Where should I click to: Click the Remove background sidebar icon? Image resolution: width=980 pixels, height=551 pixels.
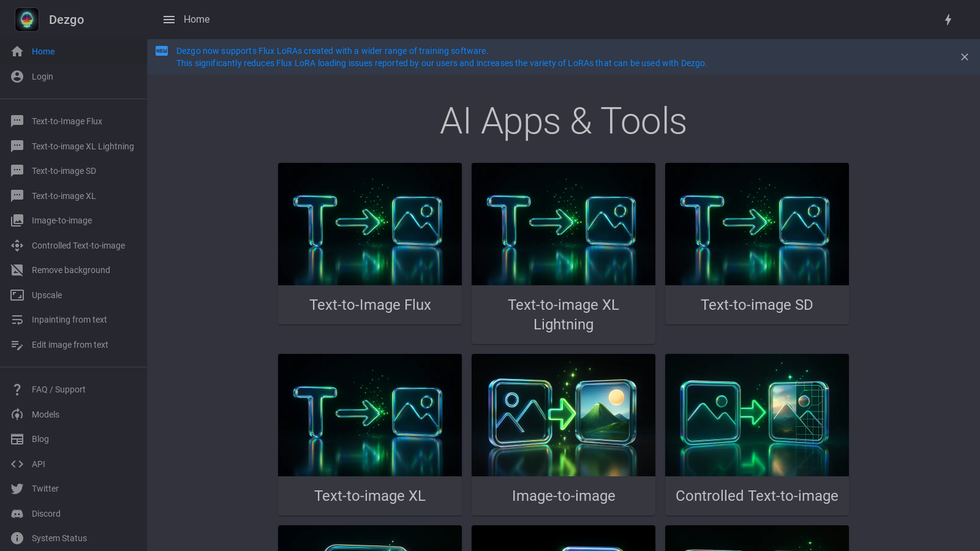(17, 270)
